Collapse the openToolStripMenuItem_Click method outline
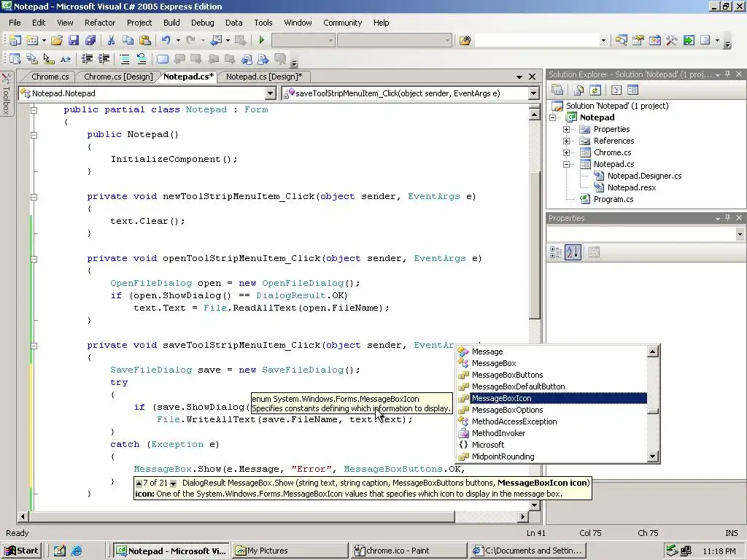The width and height of the screenshot is (747, 560). pyautogui.click(x=34, y=259)
